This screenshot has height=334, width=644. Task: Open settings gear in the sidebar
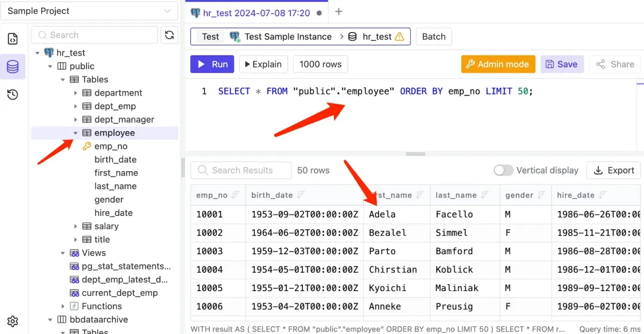(13, 321)
